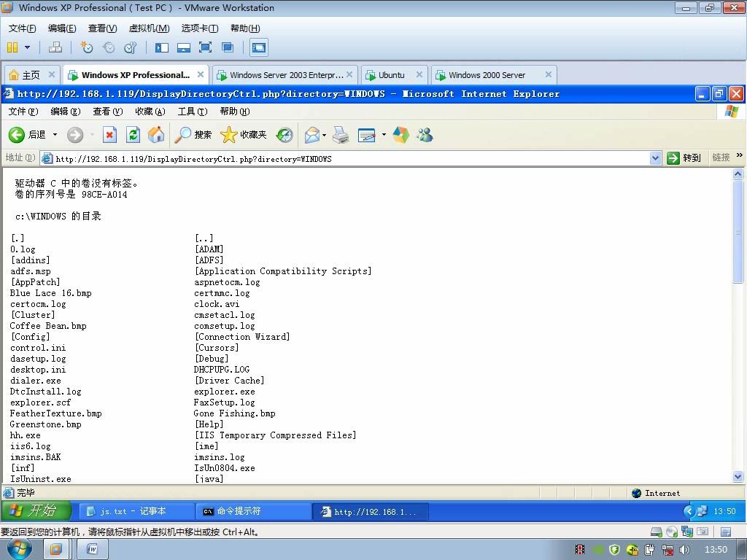This screenshot has height=560, width=747.
Task: Open VMware 帮助(H) menu
Action: click(x=245, y=28)
